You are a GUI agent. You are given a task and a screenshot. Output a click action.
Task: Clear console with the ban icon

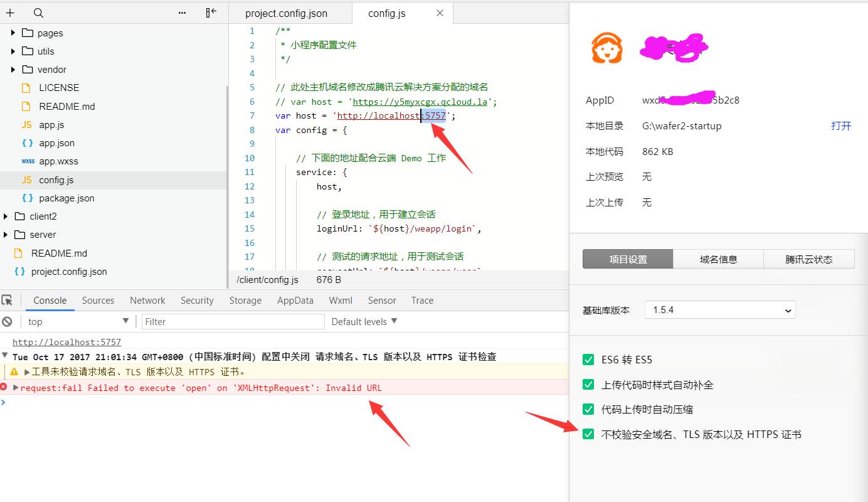tap(8, 321)
